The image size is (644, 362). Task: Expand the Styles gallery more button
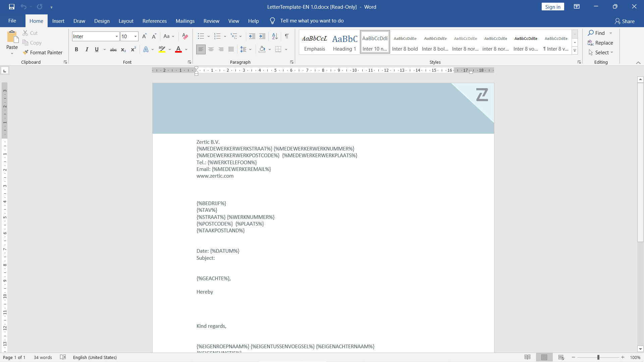point(575,51)
